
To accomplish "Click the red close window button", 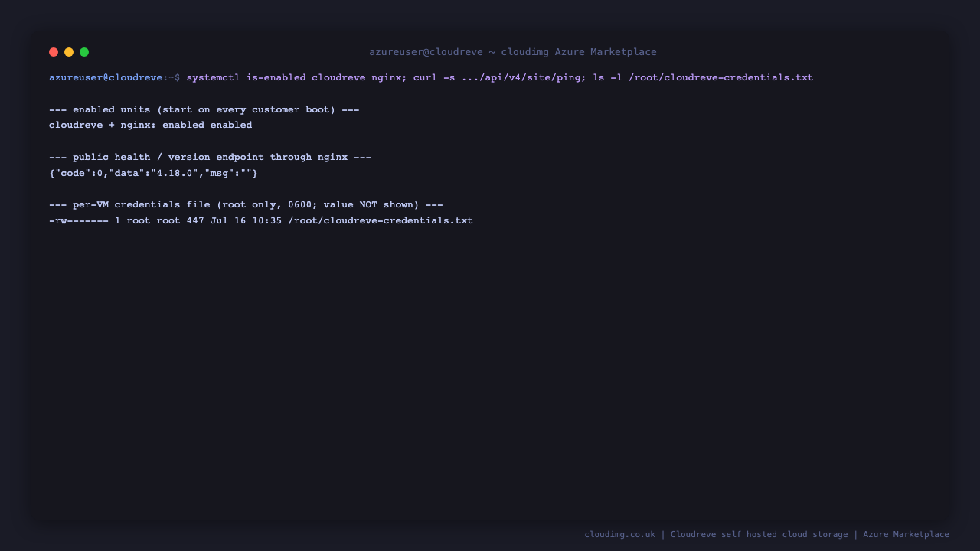I will (x=54, y=52).
